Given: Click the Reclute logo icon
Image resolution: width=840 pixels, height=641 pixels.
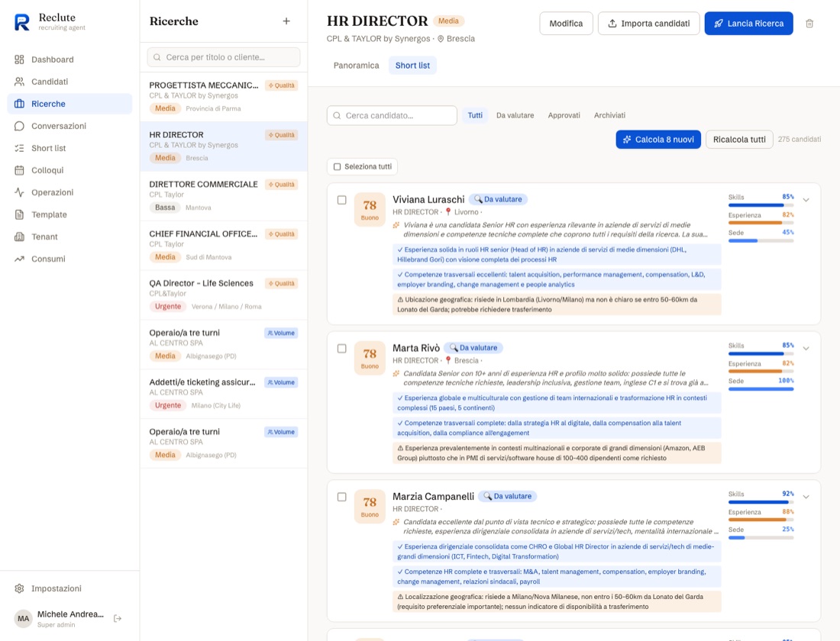Looking at the screenshot, I should [22, 22].
